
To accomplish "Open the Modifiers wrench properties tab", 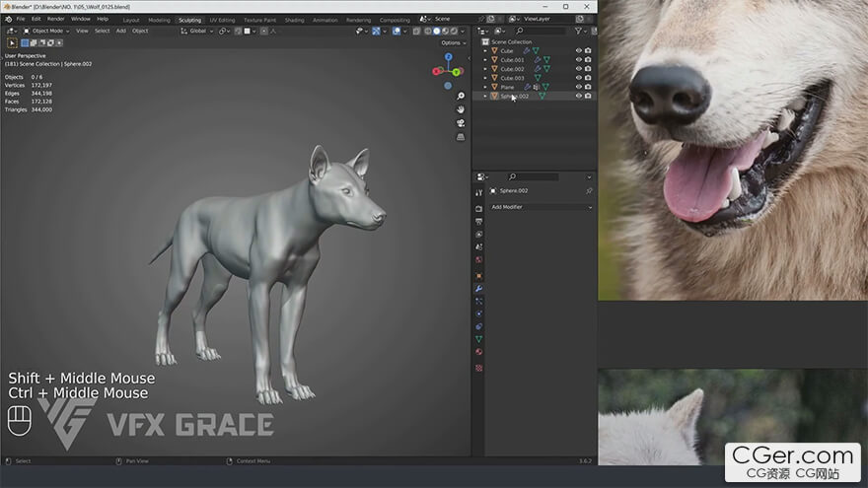I will [478, 288].
